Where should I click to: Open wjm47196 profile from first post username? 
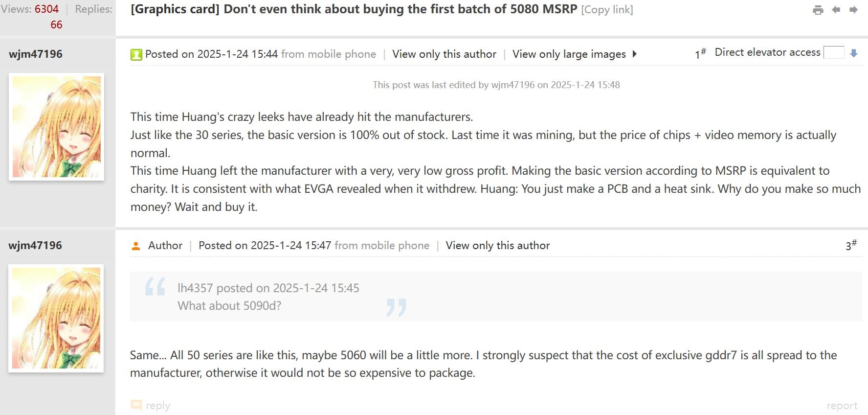[x=36, y=54]
